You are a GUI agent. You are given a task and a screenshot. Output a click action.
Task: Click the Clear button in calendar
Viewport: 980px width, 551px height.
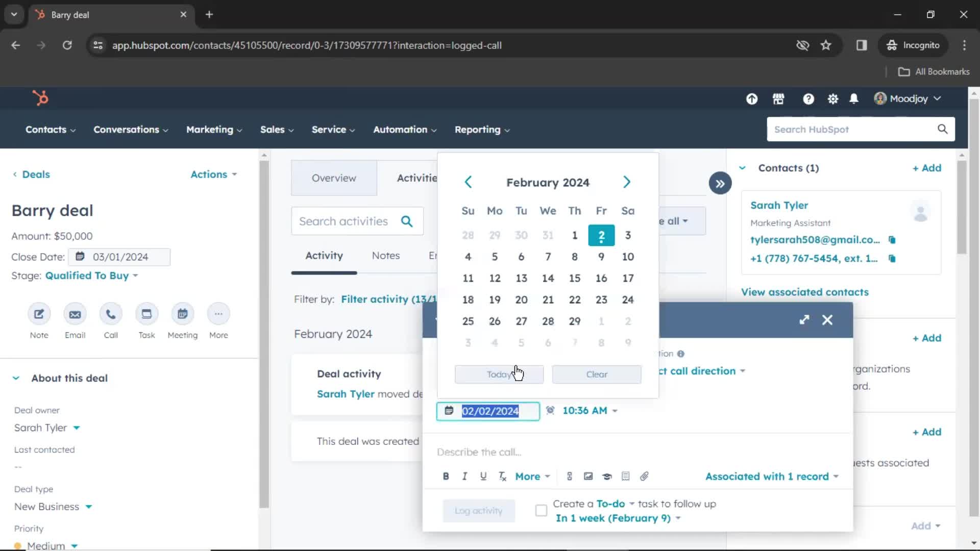597,374
